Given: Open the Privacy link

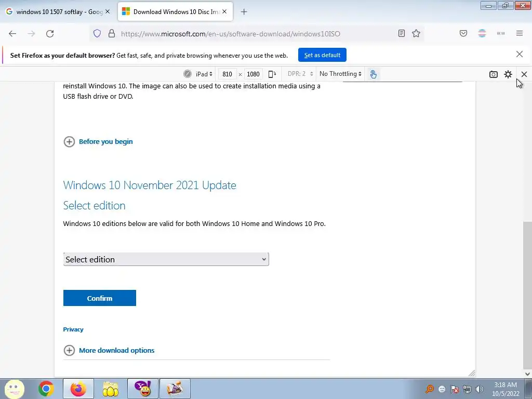Looking at the screenshot, I should [73, 329].
